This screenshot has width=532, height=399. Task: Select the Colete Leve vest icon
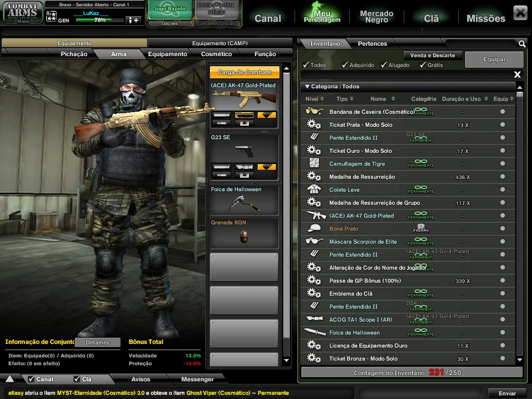click(x=313, y=190)
